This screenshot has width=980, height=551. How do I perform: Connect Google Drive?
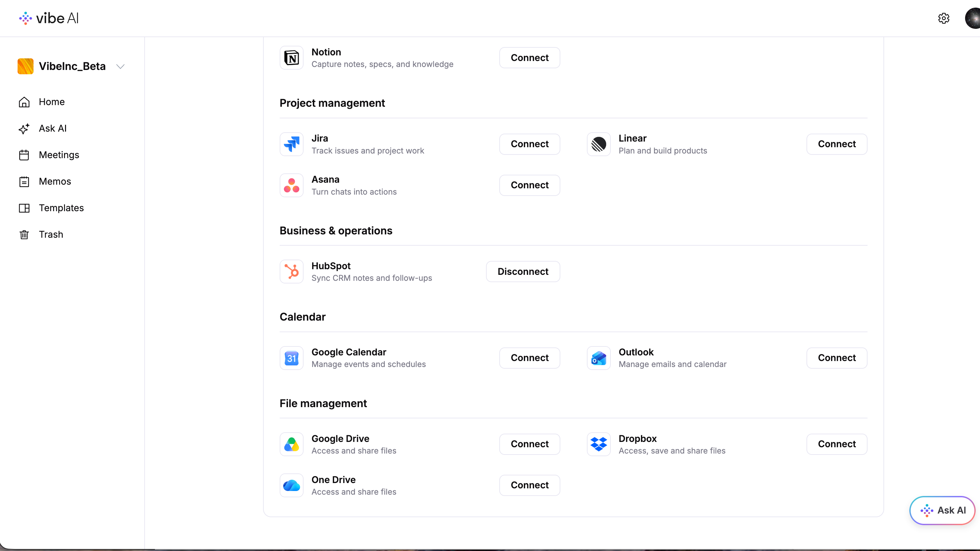(529, 444)
